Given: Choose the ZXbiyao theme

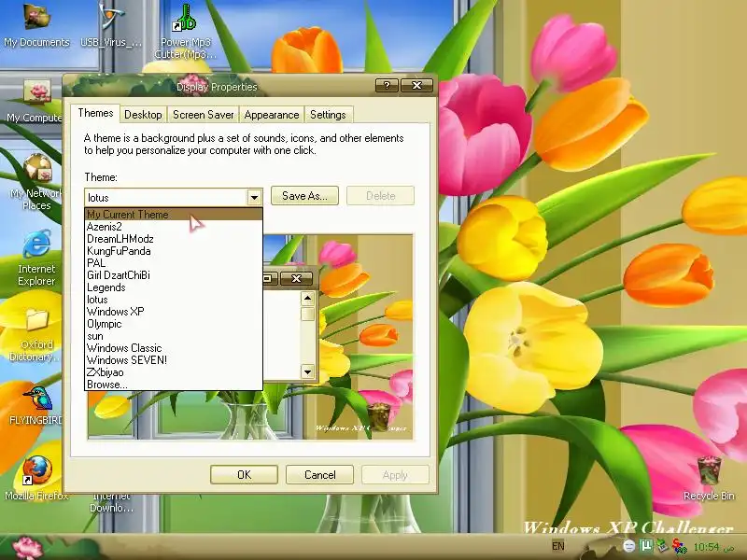Looking at the screenshot, I should click(x=174, y=372).
